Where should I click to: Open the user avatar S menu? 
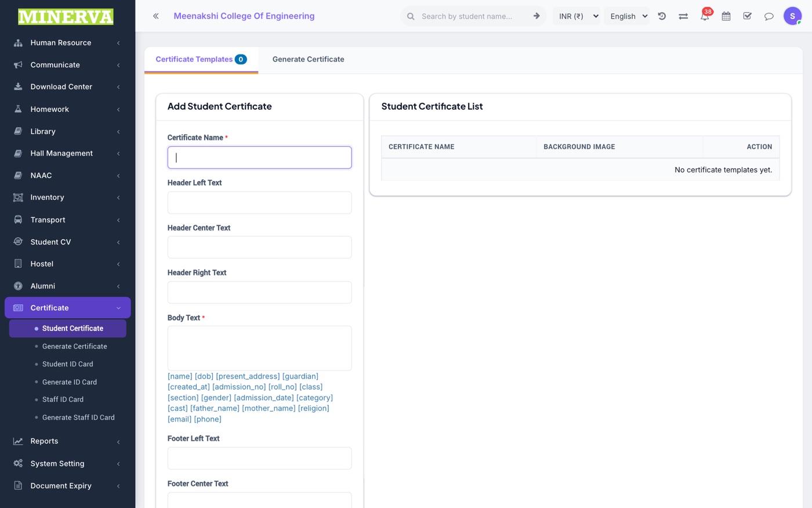click(x=792, y=16)
